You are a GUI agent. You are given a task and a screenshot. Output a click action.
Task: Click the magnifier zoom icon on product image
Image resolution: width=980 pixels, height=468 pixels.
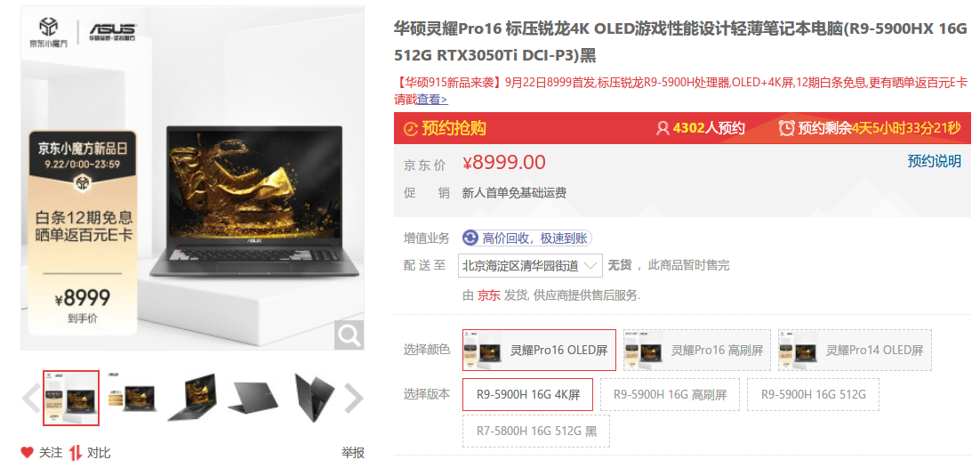pyautogui.click(x=349, y=335)
